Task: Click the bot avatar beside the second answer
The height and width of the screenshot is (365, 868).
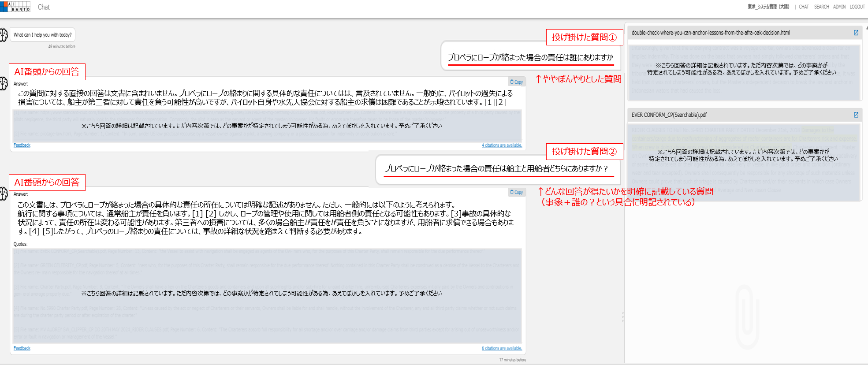Action: (x=4, y=194)
